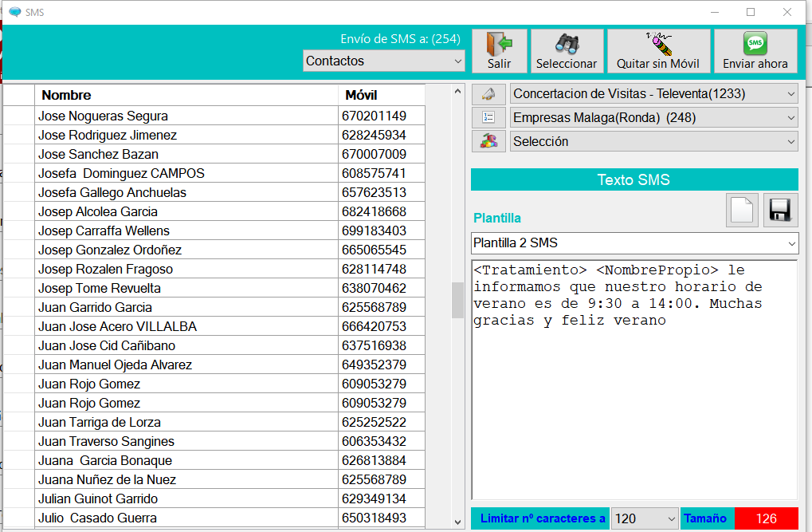The image size is (812, 532).
Task: Click mobile number 666420753
Action: click(x=374, y=327)
